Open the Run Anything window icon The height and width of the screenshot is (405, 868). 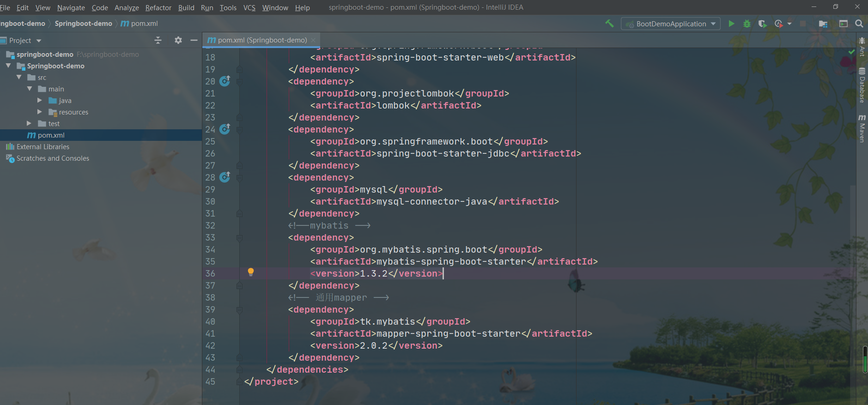click(844, 24)
